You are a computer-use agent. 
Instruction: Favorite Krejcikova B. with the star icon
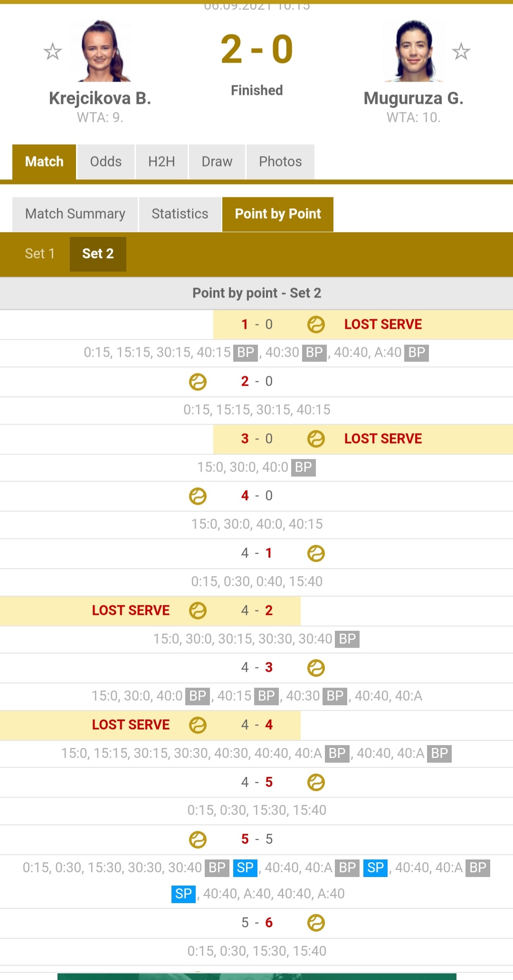(53, 51)
